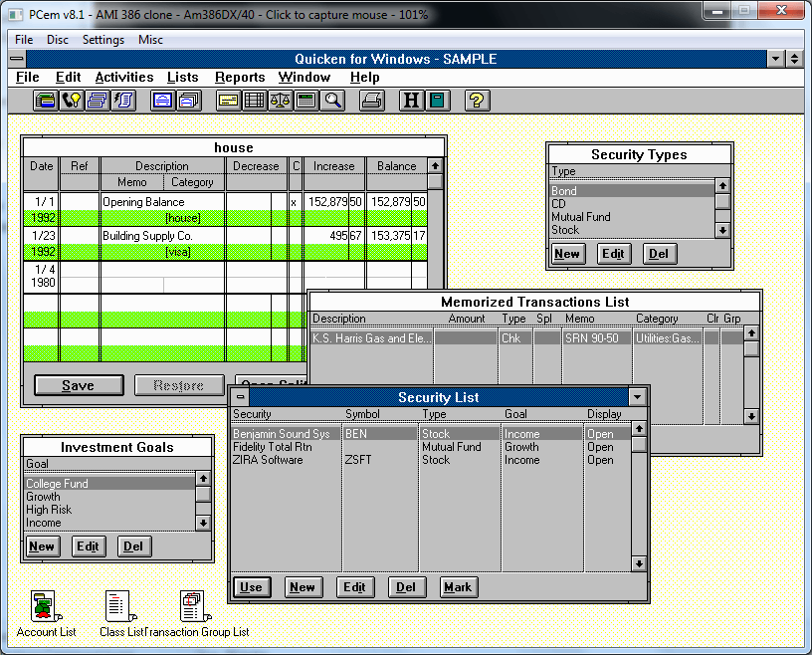Screen dimensions: 812x655
Task: Click the bold H toolbar icon
Action: click(411, 100)
